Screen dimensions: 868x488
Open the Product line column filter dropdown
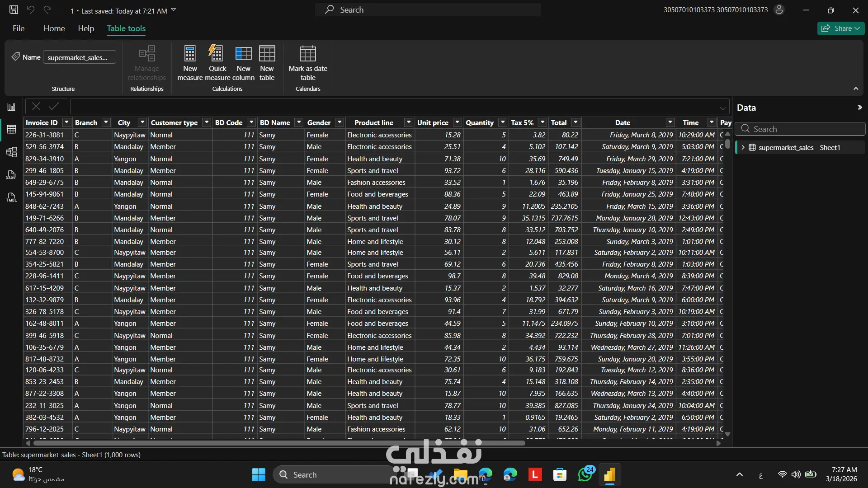[x=409, y=122]
